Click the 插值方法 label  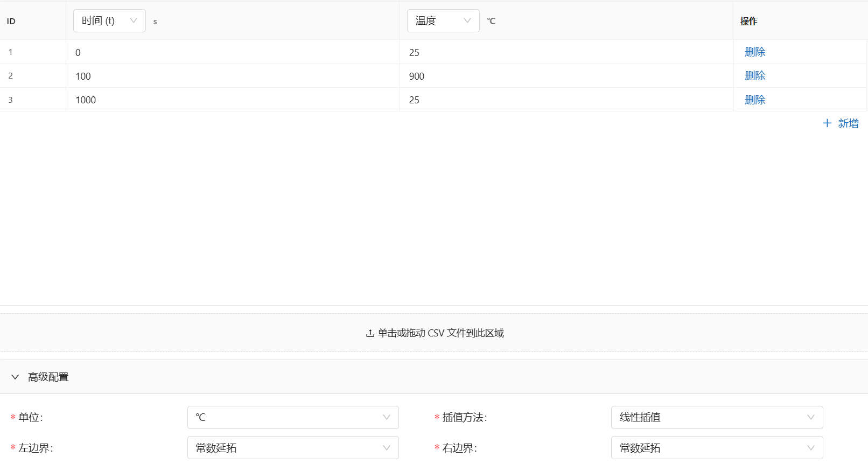point(464,417)
